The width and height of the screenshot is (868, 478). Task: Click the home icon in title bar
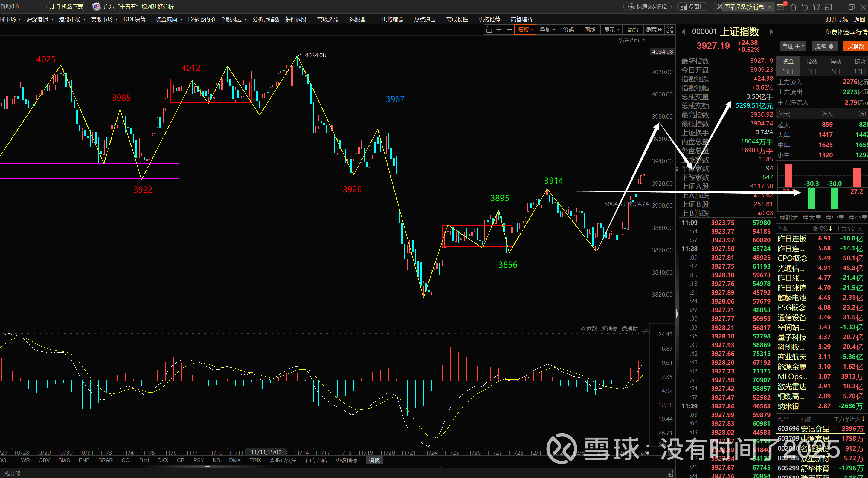pos(793,7)
